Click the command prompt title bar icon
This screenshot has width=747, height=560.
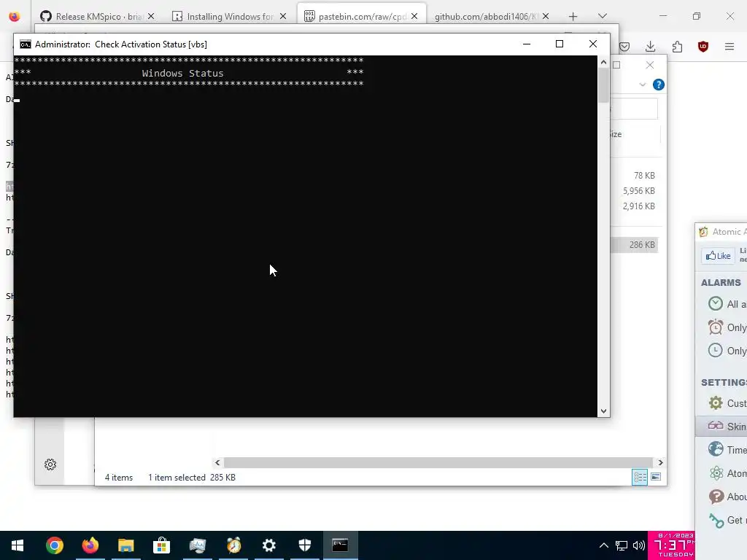26,44
